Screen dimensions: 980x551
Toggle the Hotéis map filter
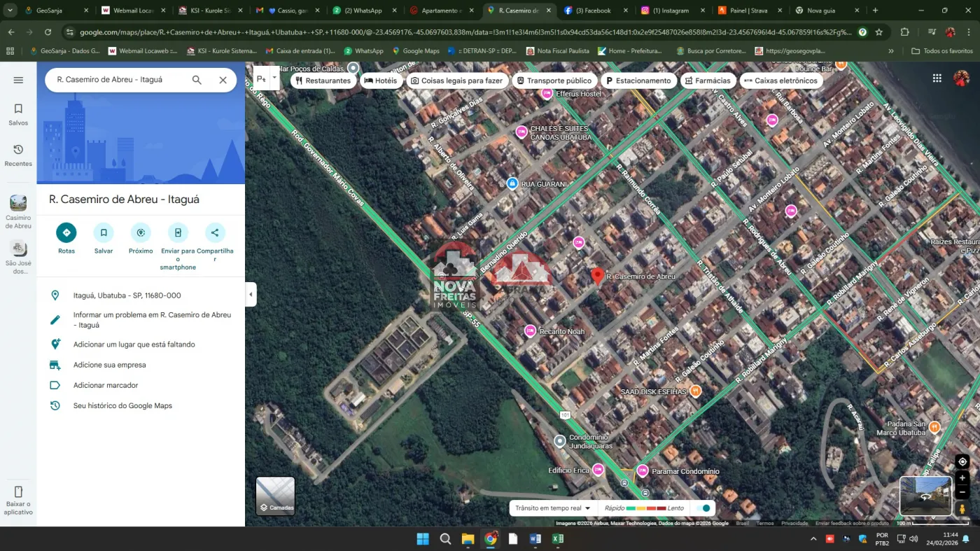pyautogui.click(x=381, y=81)
